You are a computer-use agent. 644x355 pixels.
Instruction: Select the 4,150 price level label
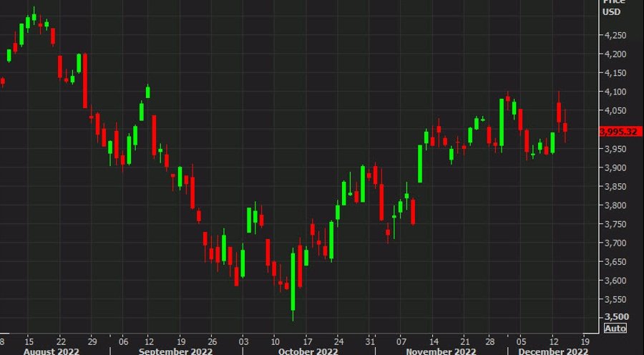pyautogui.click(x=615, y=73)
